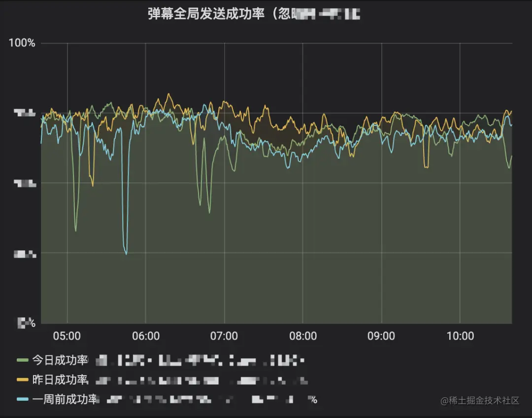This screenshot has height=418, width=532.
Task: Toggle the 今日成功率 legend series
Action: (x=60, y=360)
